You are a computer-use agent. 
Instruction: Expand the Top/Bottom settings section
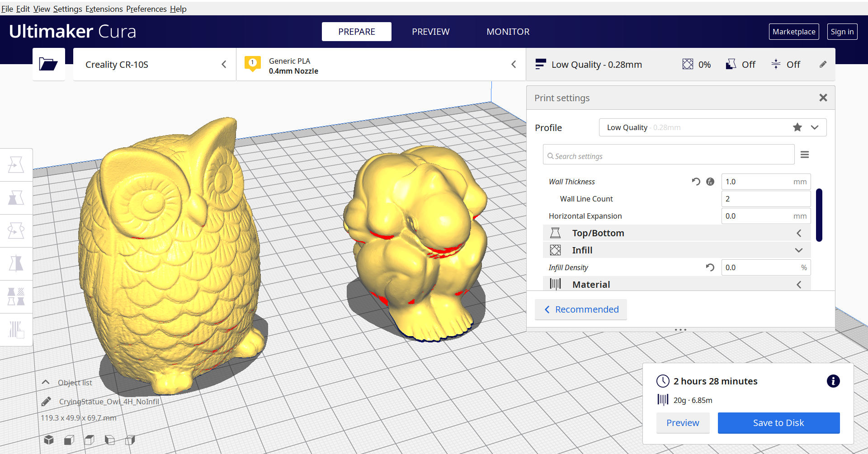coord(677,233)
